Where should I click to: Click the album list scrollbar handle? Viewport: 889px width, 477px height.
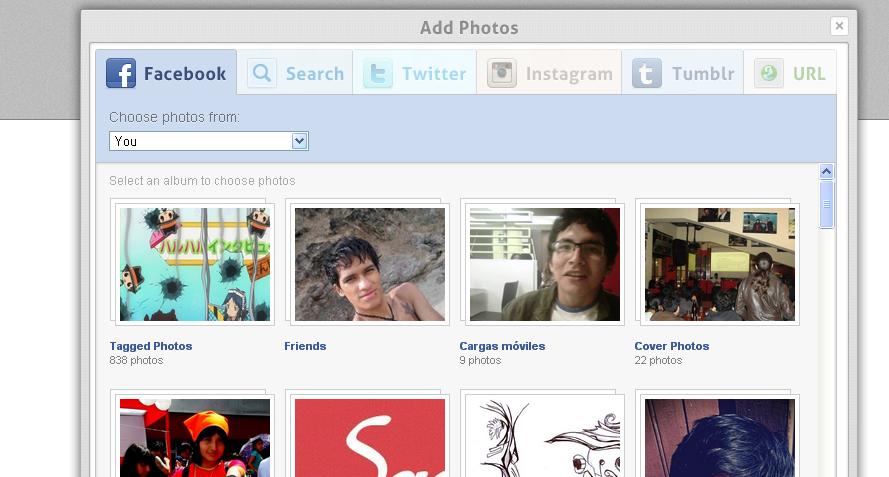pos(826,204)
